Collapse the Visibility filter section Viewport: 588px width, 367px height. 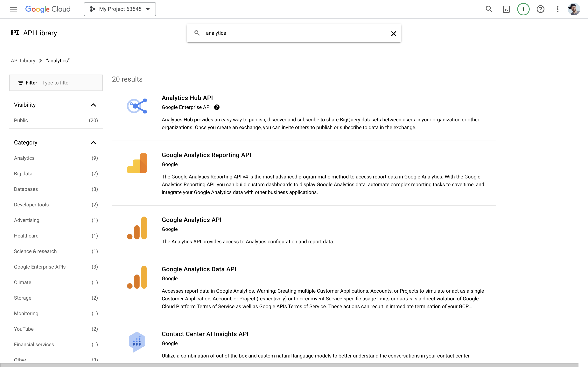pyautogui.click(x=93, y=105)
